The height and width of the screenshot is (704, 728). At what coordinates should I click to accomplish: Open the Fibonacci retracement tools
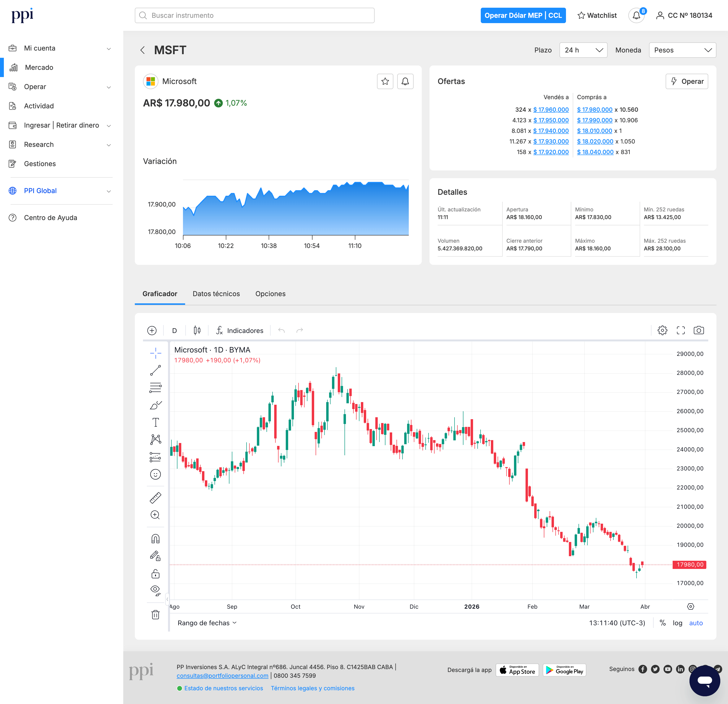pyautogui.click(x=155, y=387)
